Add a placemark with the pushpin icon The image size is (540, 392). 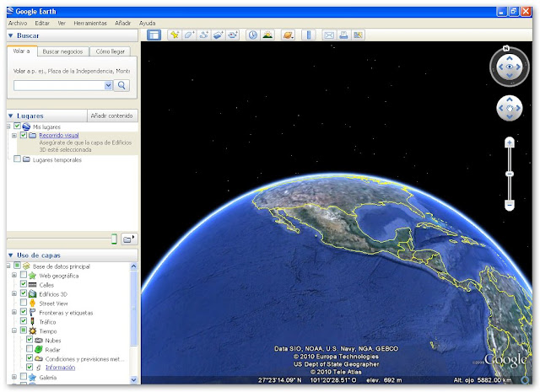175,35
